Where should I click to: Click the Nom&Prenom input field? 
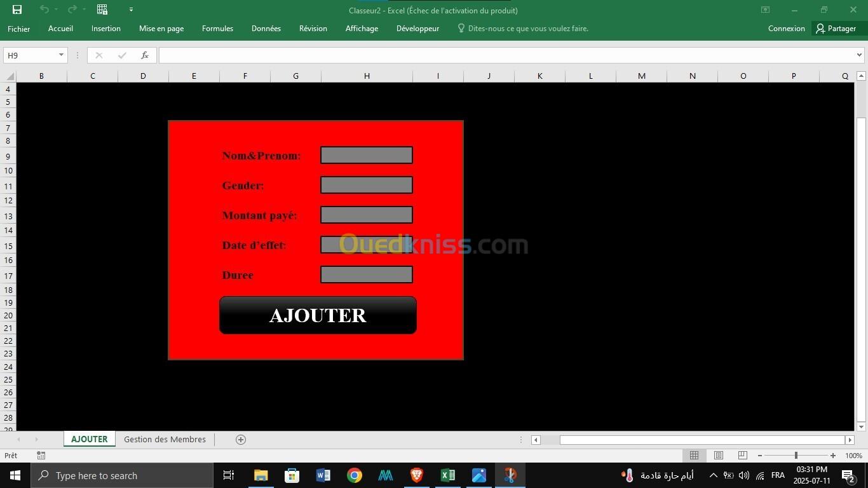click(367, 155)
